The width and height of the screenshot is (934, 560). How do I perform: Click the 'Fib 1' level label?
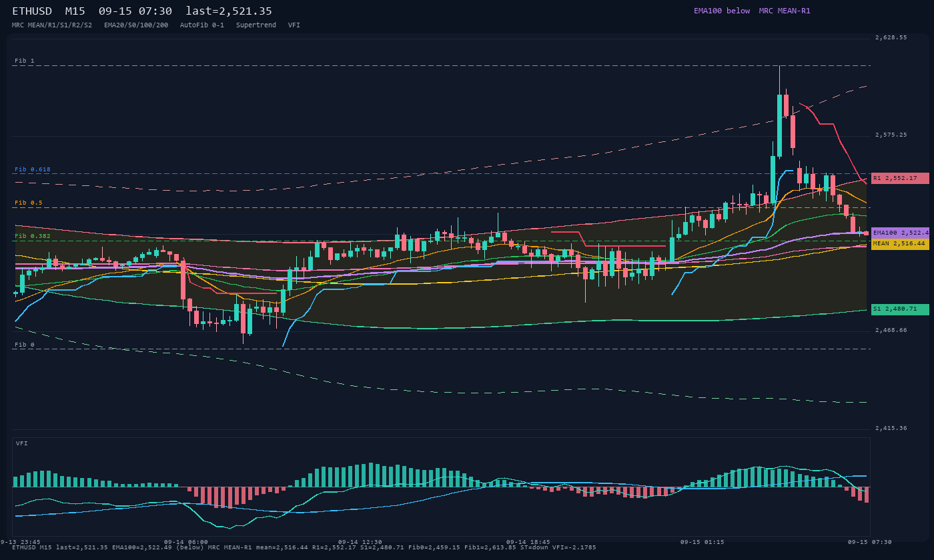[25, 61]
